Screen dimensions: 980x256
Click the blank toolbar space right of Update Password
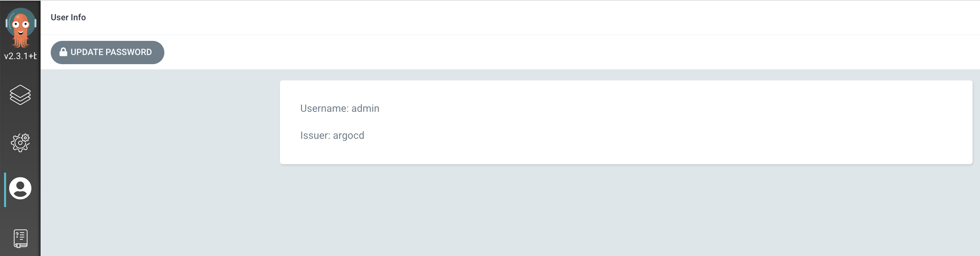pos(533,52)
